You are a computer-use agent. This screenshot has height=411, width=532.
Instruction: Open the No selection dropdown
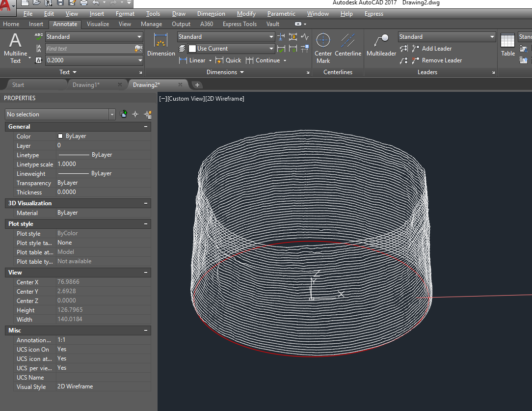tap(60, 114)
